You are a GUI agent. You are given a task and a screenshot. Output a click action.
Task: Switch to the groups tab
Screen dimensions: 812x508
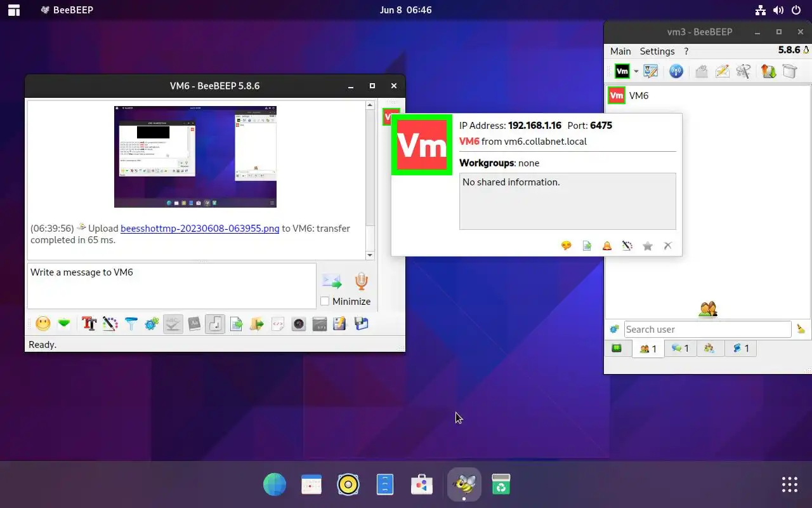710,348
